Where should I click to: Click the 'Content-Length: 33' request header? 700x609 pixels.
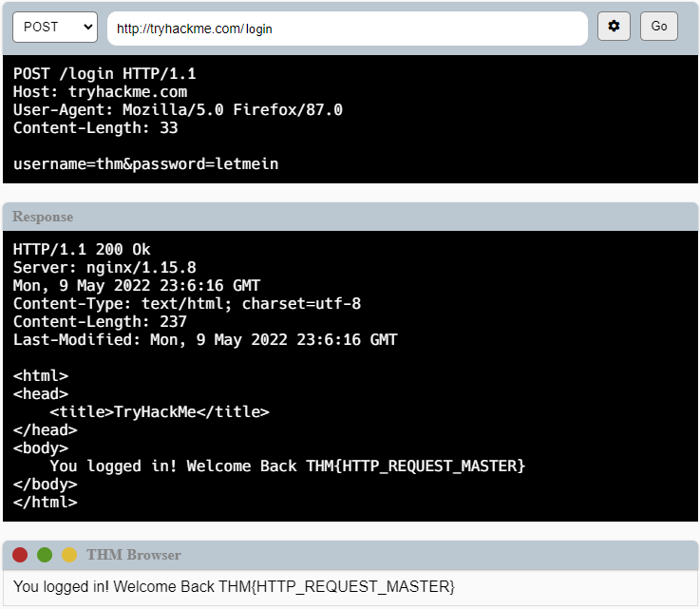click(x=95, y=128)
